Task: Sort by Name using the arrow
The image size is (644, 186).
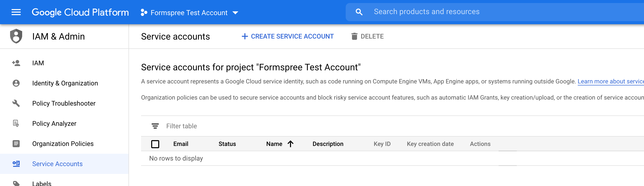Action: pyautogui.click(x=291, y=144)
